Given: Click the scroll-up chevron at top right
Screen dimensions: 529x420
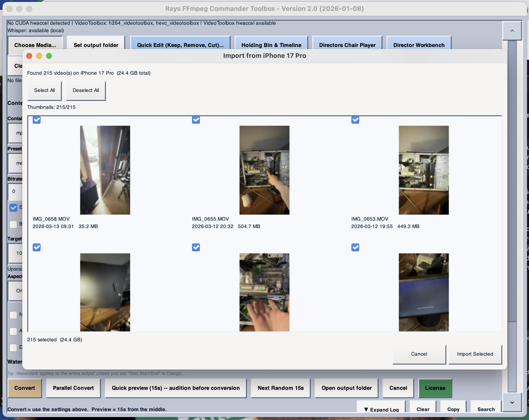Looking at the screenshot, I should 512,31.
